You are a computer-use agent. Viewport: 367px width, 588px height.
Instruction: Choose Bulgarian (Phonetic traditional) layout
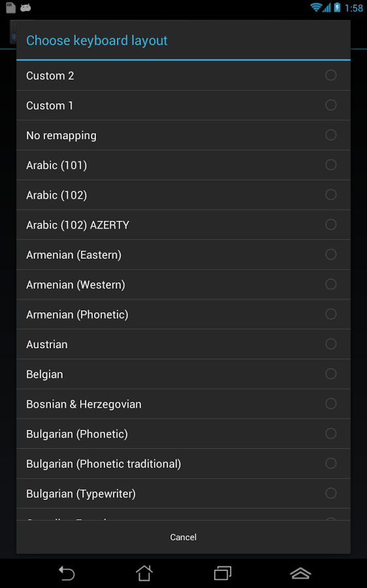pyautogui.click(x=183, y=463)
